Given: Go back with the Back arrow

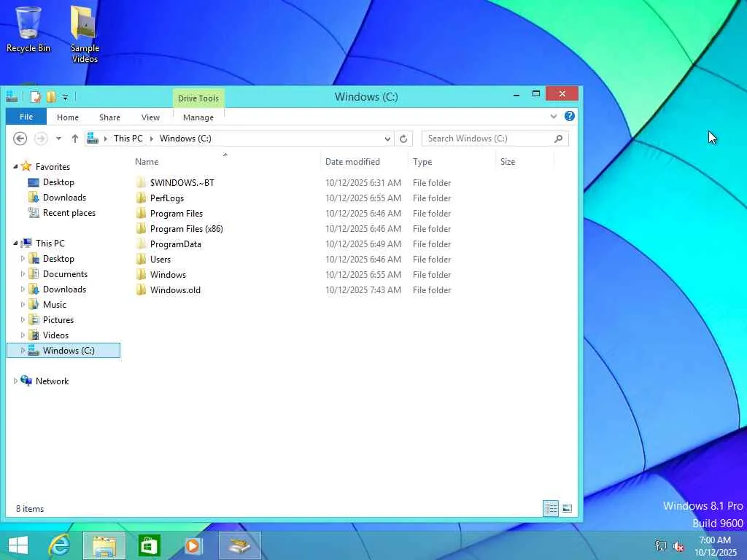Looking at the screenshot, I should tap(20, 139).
